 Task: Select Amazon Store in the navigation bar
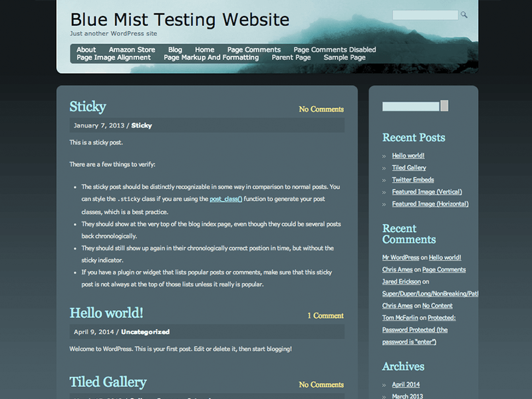point(132,49)
